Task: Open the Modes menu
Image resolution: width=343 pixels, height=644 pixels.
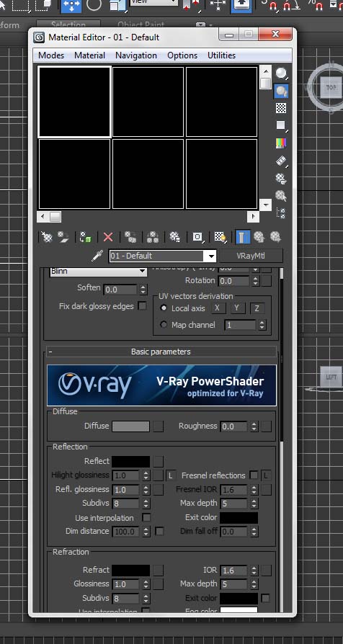Action: pyautogui.click(x=51, y=55)
